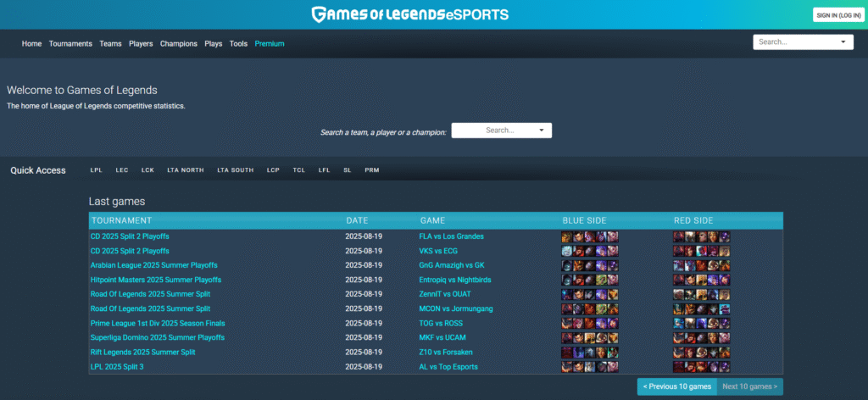Open the FLA vs Los Grandes game
Viewport: 868px width, 400px height.
[451, 236]
